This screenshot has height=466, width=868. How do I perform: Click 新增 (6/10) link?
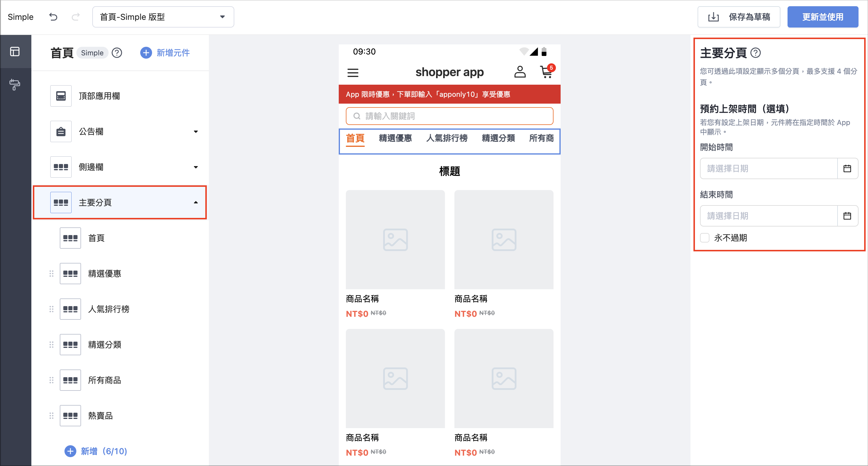96,451
